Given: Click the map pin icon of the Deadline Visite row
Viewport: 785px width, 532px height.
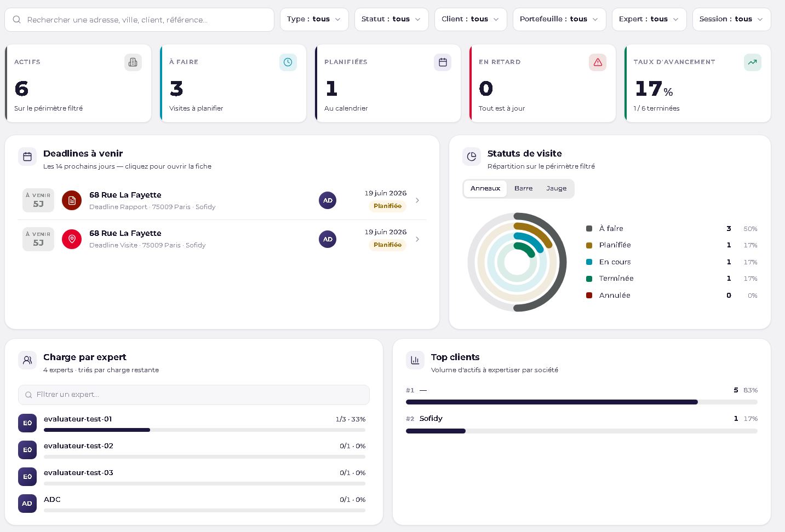Looking at the screenshot, I should tap(72, 239).
